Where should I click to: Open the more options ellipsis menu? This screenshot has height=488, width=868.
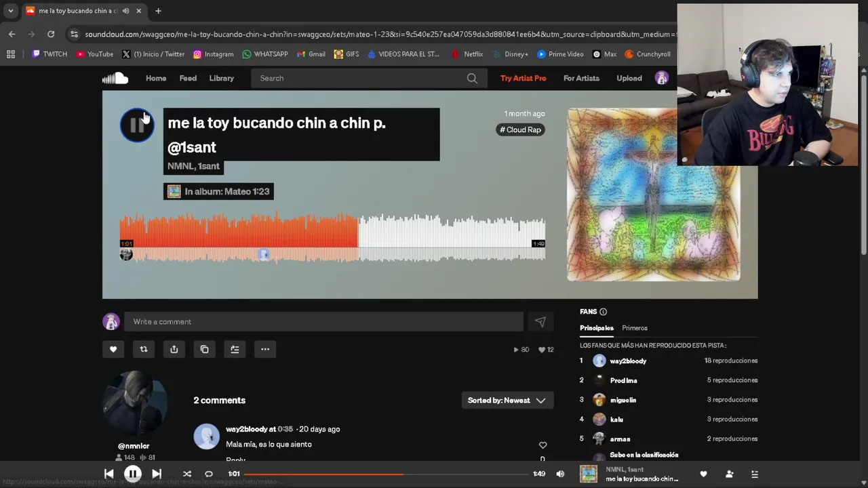click(265, 349)
